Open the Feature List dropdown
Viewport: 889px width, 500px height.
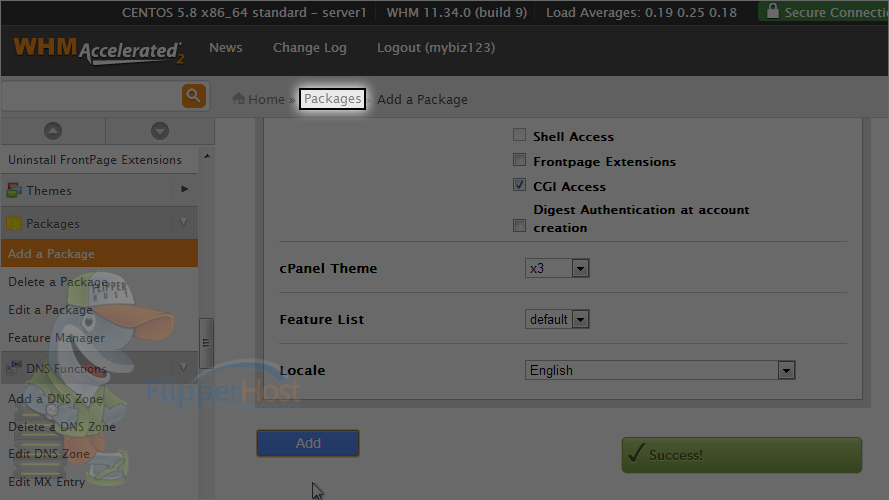pyautogui.click(x=557, y=319)
